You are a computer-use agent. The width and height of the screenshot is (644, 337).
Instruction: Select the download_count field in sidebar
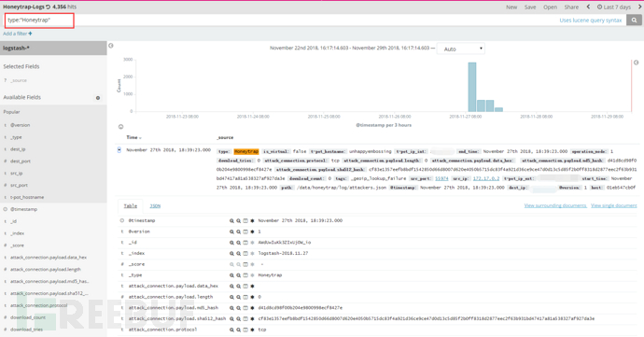click(28, 317)
